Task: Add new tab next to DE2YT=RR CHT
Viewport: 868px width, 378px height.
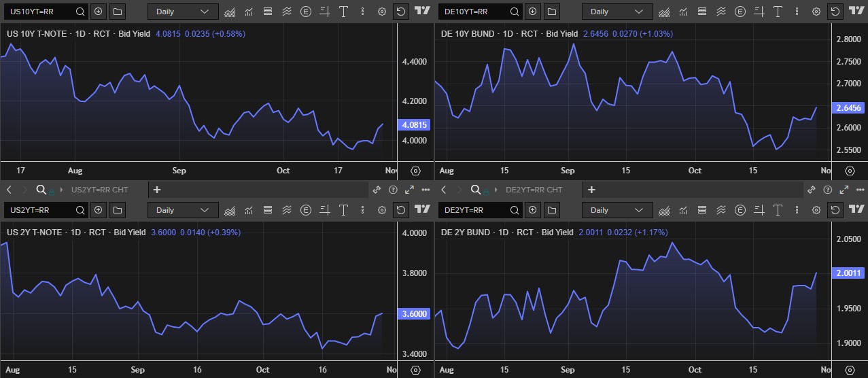Action: pyautogui.click(x=591, y=190)
